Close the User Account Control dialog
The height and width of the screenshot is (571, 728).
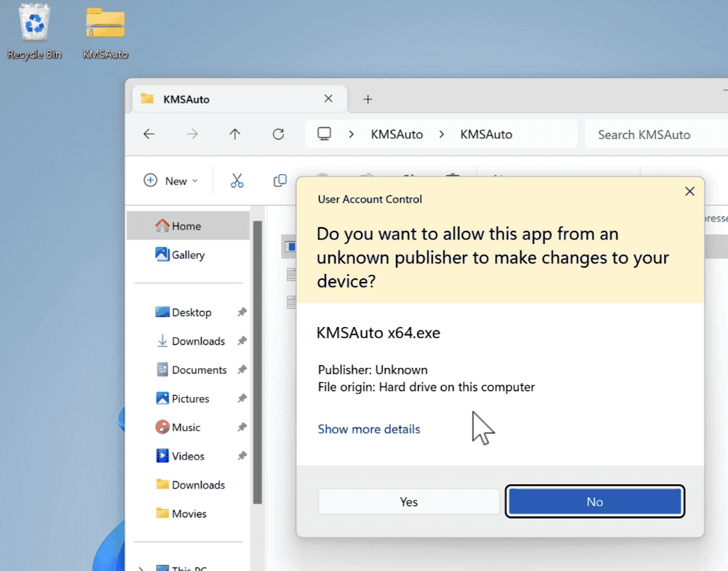click(x=690, y=192)
